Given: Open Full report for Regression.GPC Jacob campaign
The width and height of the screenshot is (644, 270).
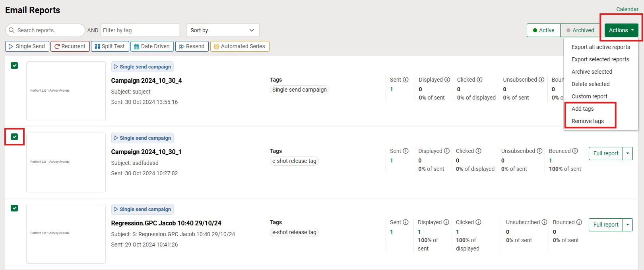Looking at the screenshot, I should coord(605,225).
